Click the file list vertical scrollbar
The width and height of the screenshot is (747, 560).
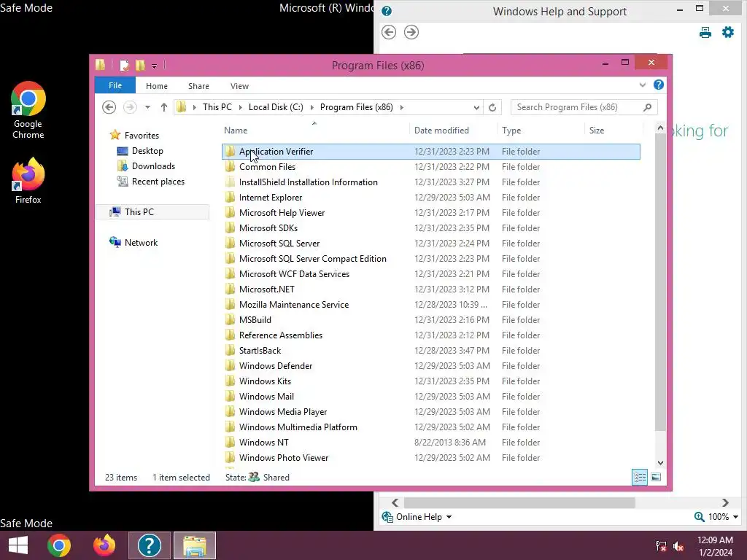click(660, 281)
